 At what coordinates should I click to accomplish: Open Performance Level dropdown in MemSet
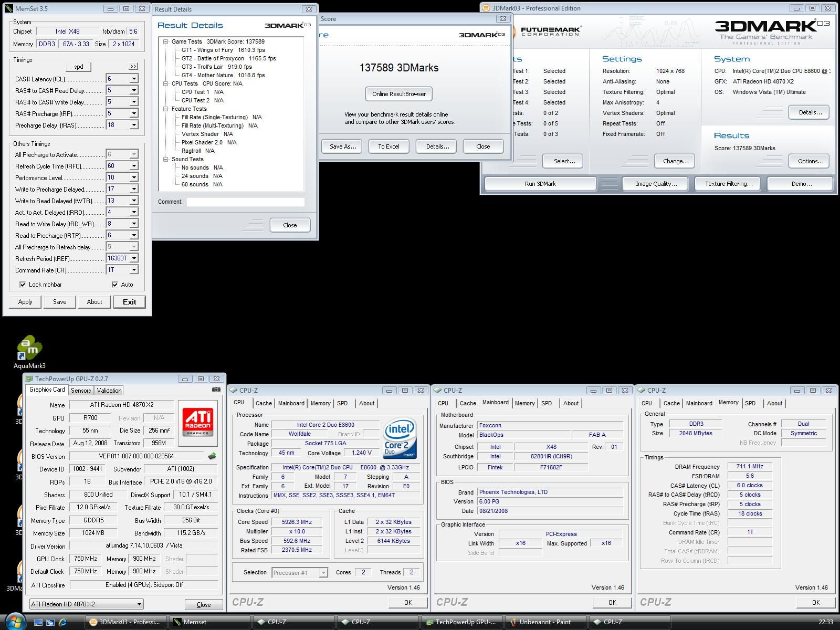point(133,177)
